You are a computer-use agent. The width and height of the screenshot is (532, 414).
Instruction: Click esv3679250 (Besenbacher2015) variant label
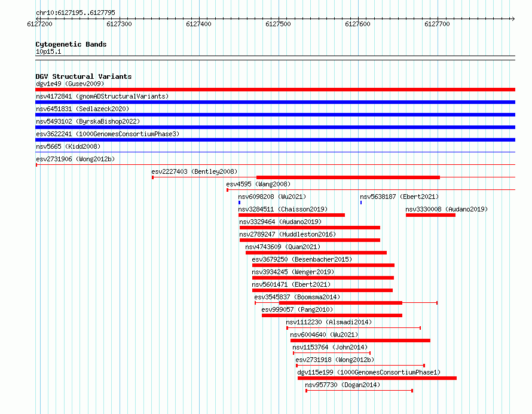(302, 259)
